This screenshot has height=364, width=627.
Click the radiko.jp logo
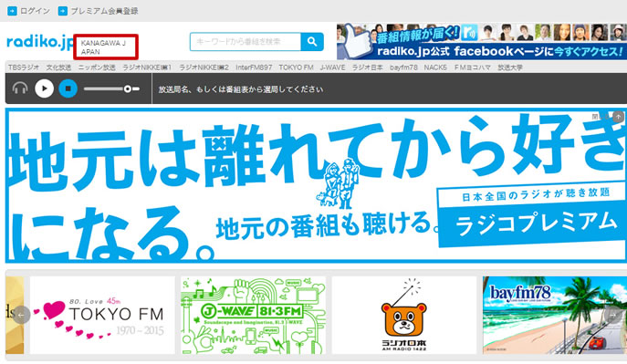coord(40,42)
